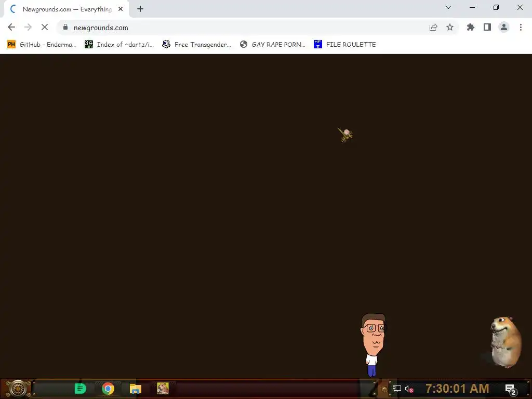Click the muted volume tray icon
Image resolution: width=532 pixels, height=399 pixels.
pos(409,389)
